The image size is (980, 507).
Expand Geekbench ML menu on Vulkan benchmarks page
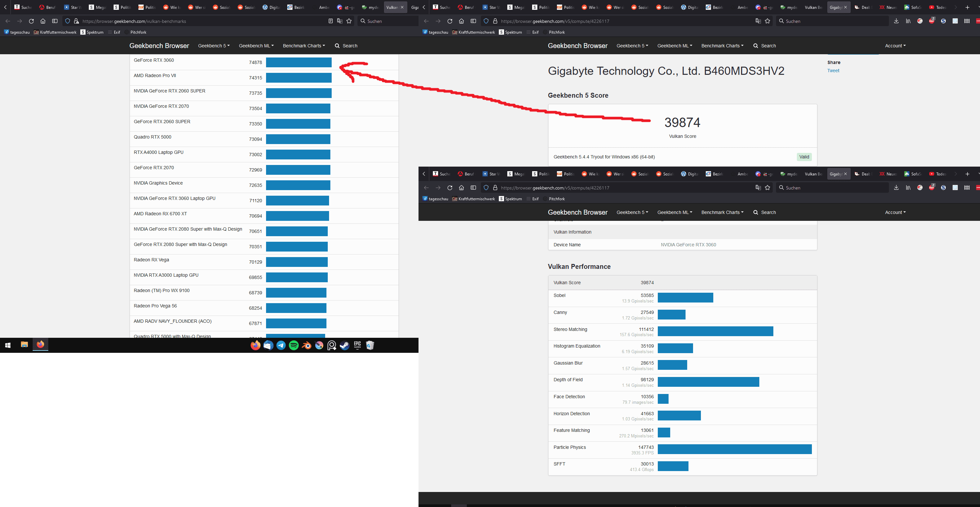(x=256, y=46)
